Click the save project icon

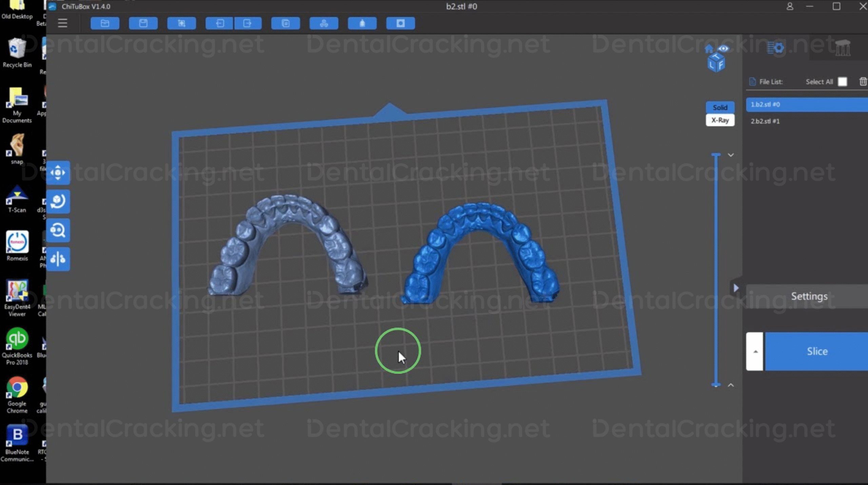[143, 23]
